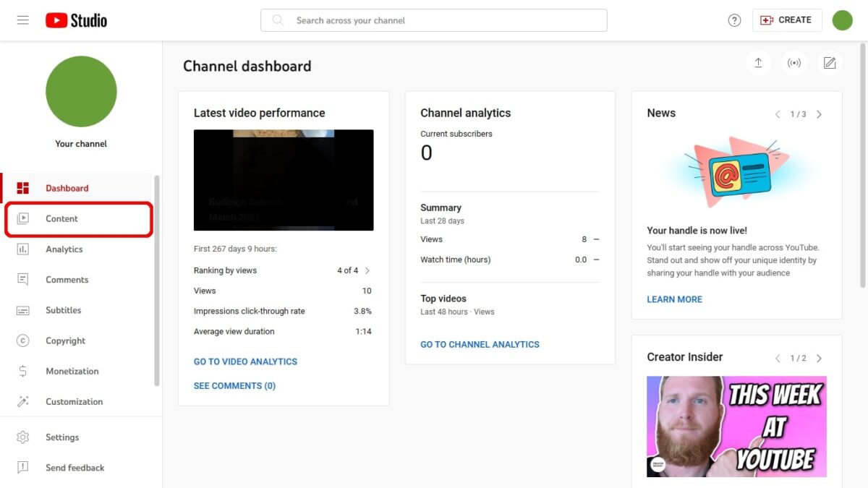Screen dimensions: 868x488
Task: Click the Content play icon
Action: tap(23, 218)
